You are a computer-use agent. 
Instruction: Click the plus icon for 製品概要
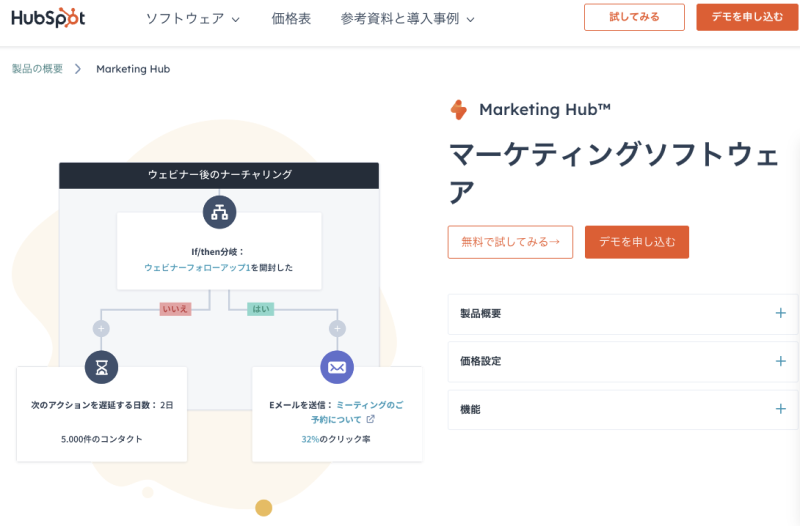(x=781, y=313)
